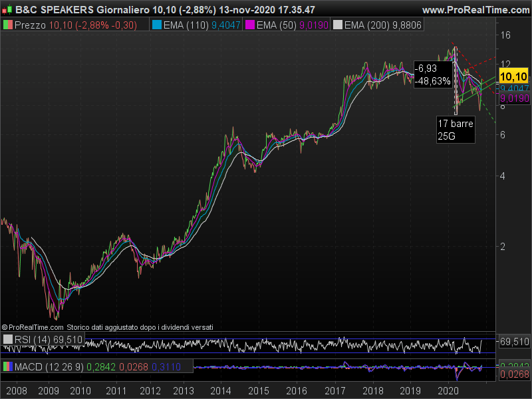Select the cyan EMA (110) color swatch
This screenshot has height=399, width=532.
[x=156, y=25]
